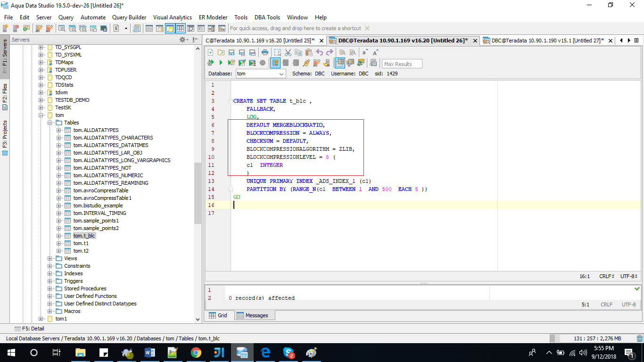Open Servers panel gear settings
The height and width of the screenshot is (362, 644).
click(x=183, y=40)
